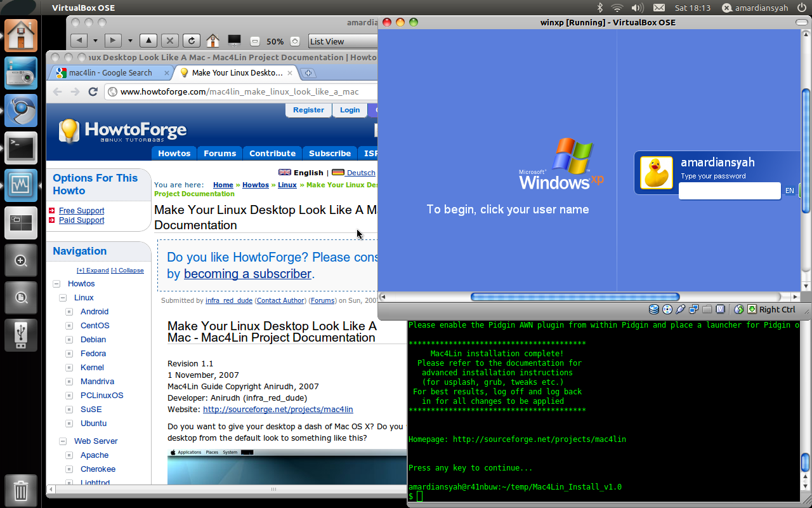Click the file manager Back arrow button

pyautogui.click(x=79, y=41)
